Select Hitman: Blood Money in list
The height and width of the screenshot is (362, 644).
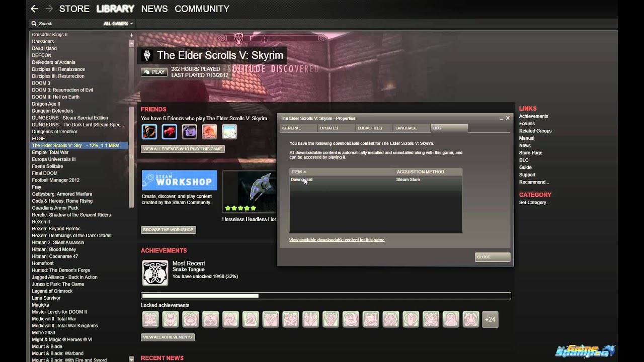click(54, 249)
